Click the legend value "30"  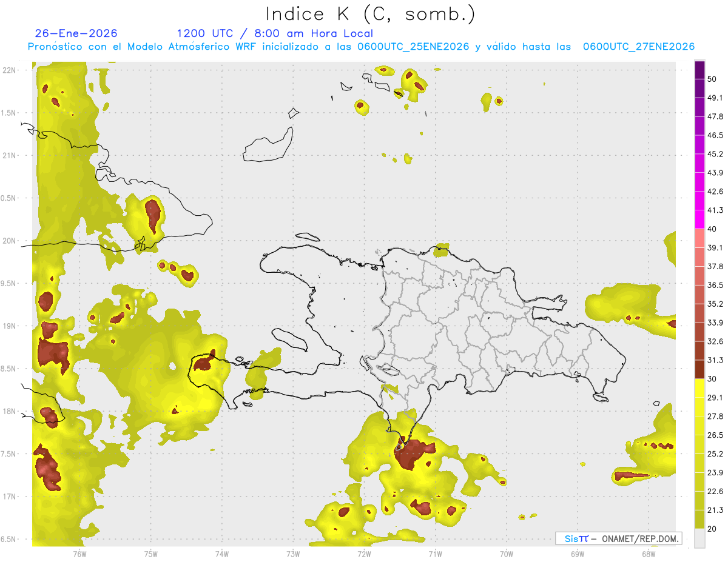coord(712,379)
